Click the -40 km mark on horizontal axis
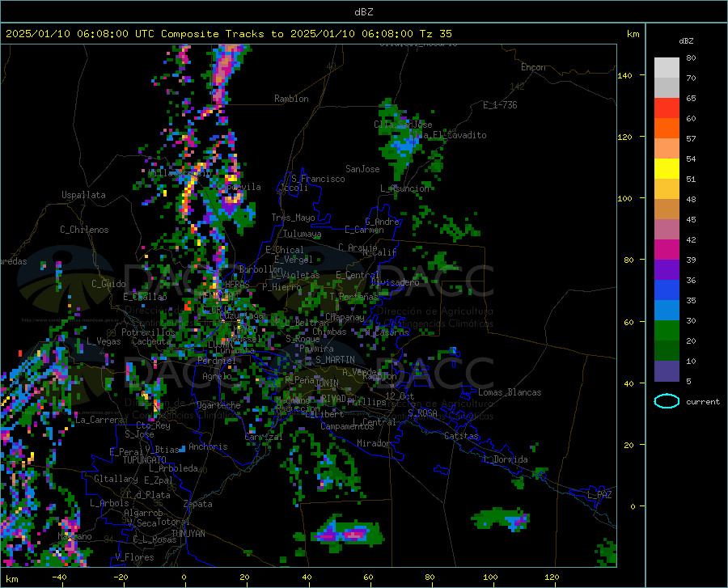Viewport: 728px width, 588px height. [59, 577]
